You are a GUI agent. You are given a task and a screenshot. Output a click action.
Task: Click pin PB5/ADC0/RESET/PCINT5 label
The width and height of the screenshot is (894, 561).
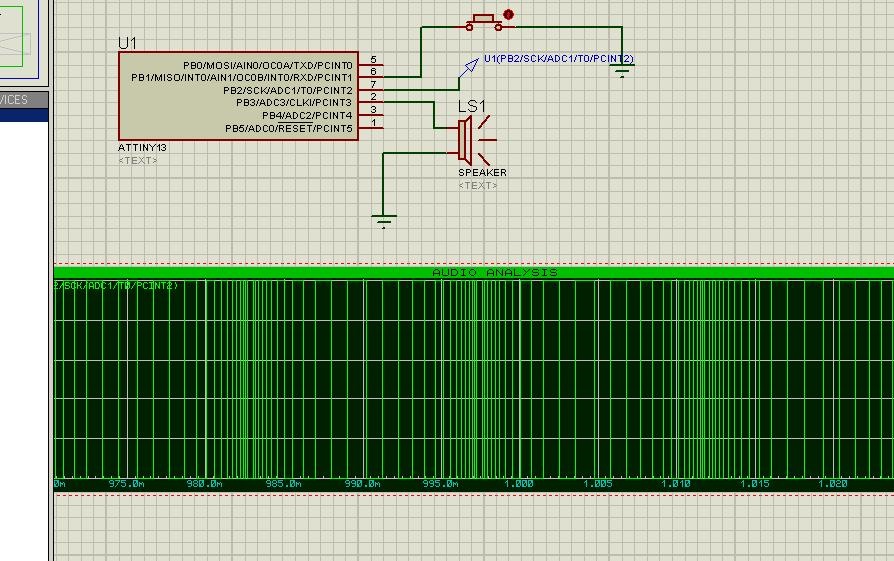coord(289,128)
